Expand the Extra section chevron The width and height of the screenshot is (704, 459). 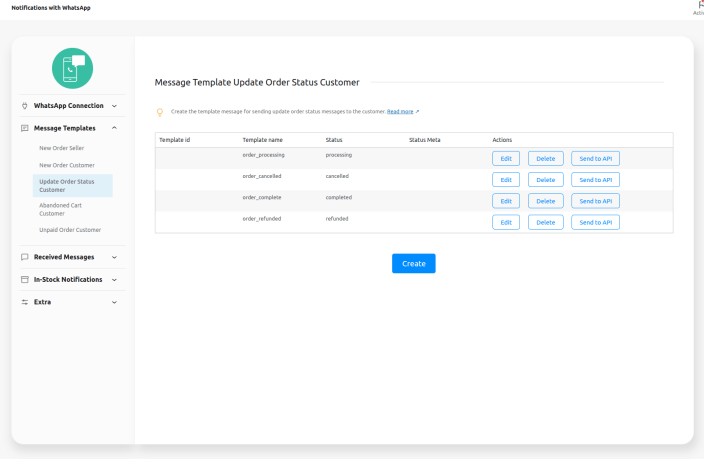point(114,302)
